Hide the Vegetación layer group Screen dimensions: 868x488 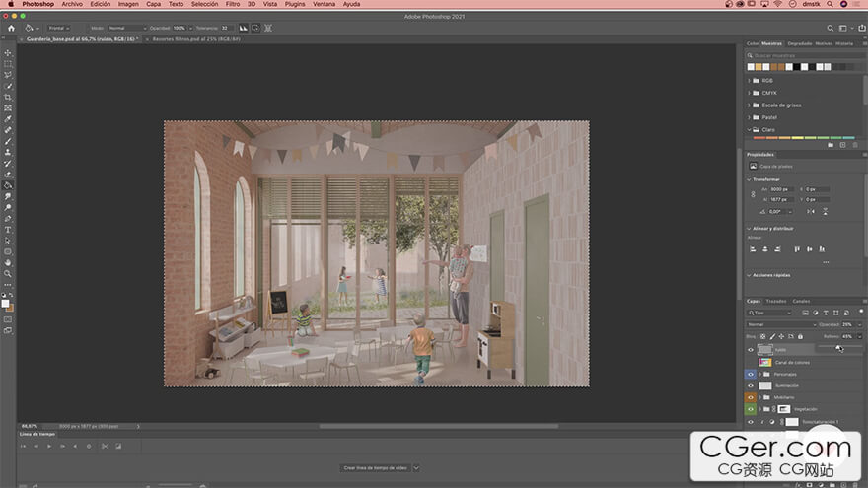point(751,409)
